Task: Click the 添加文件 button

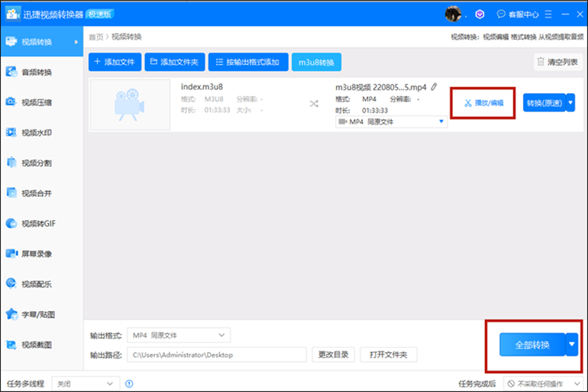Action: pos(115,62)
